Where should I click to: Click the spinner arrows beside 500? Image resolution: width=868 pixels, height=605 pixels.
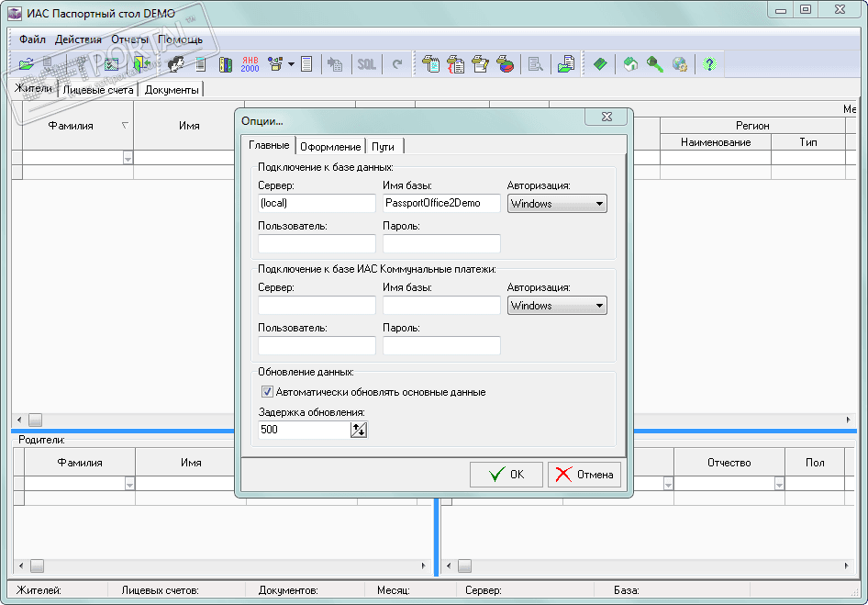359,430
